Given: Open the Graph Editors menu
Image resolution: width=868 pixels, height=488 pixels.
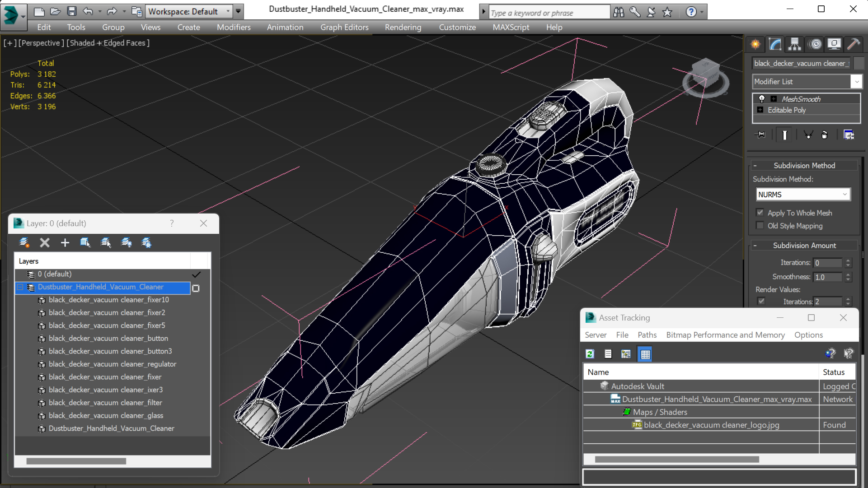Looking at the screenshot, I should [x=344, y=27].
